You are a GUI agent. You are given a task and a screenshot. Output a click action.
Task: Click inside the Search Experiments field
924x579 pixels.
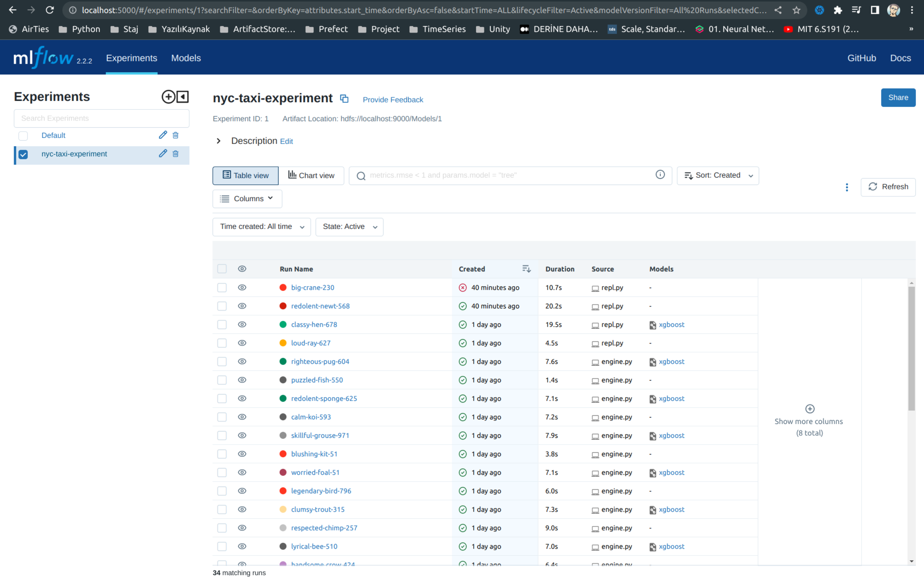pyautogui.click(x=101, y=118)
